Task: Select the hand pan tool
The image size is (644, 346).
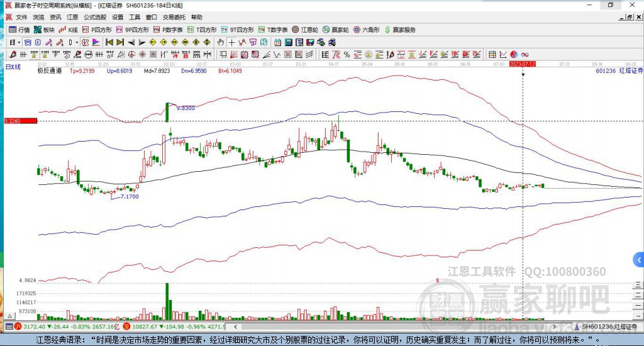Action: [221, 42]
